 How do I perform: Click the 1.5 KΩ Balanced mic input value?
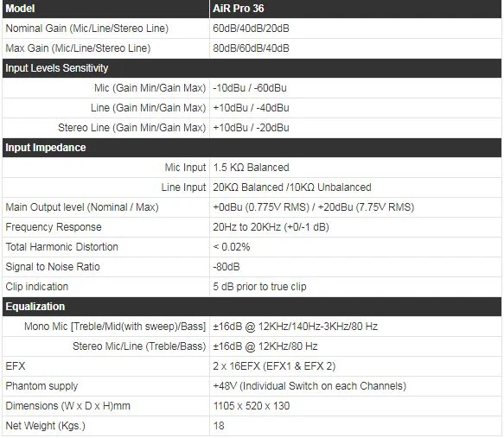tap(251, 168)
